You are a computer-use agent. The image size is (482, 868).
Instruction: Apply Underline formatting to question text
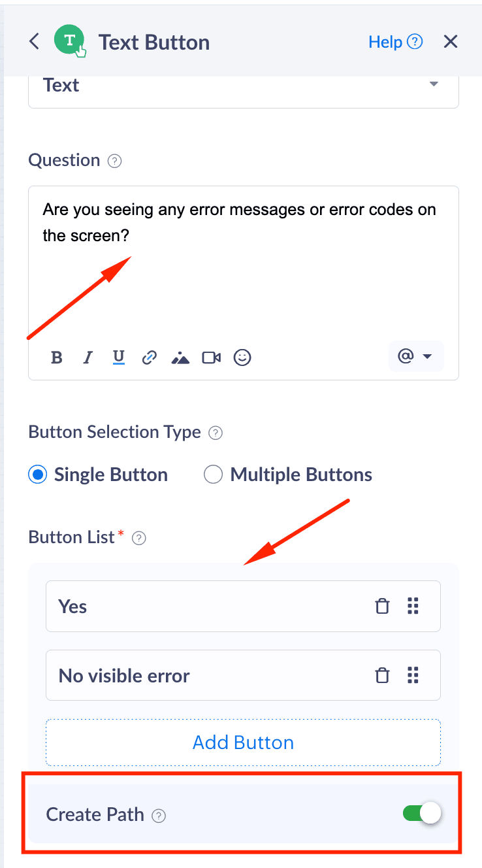(118, 358)
